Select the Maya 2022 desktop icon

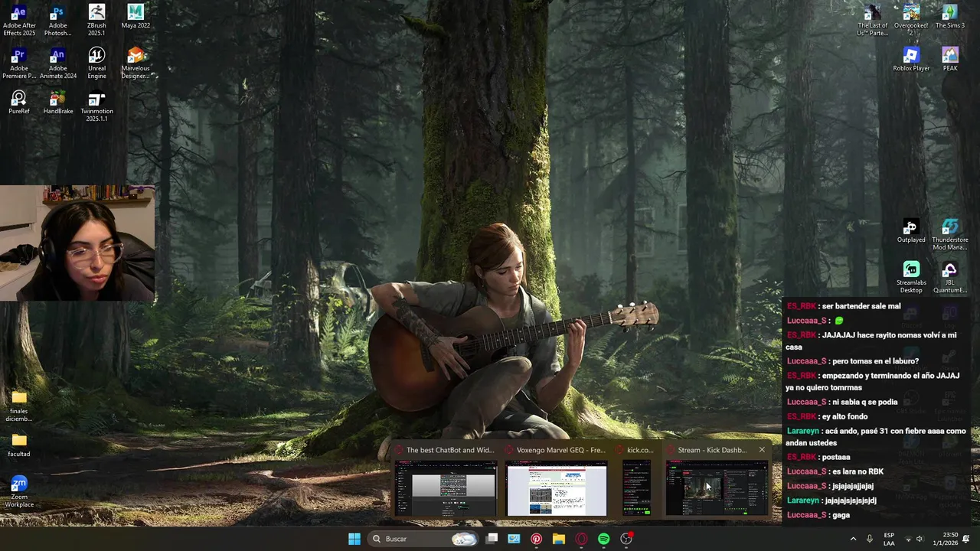pyautogui.click(x=136, y=17)
